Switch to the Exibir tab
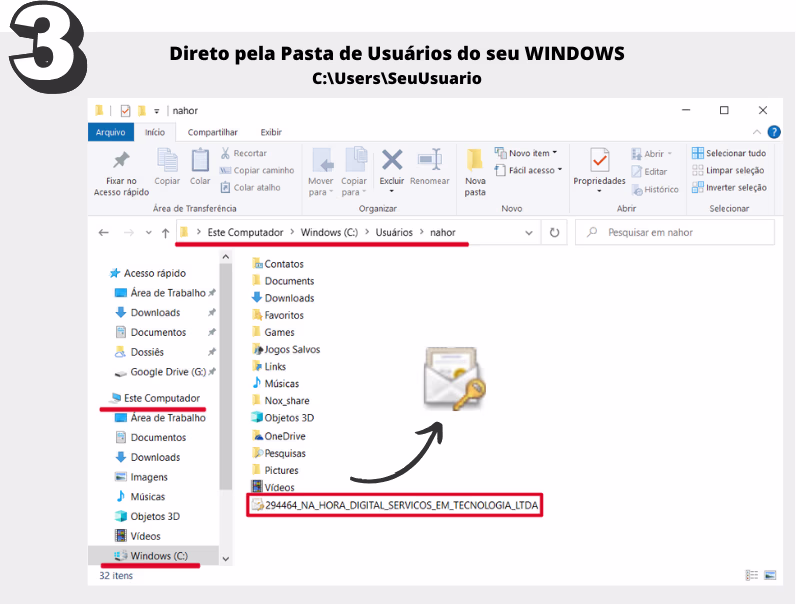This screenshot has height=605, width=796. click(271, 132)
